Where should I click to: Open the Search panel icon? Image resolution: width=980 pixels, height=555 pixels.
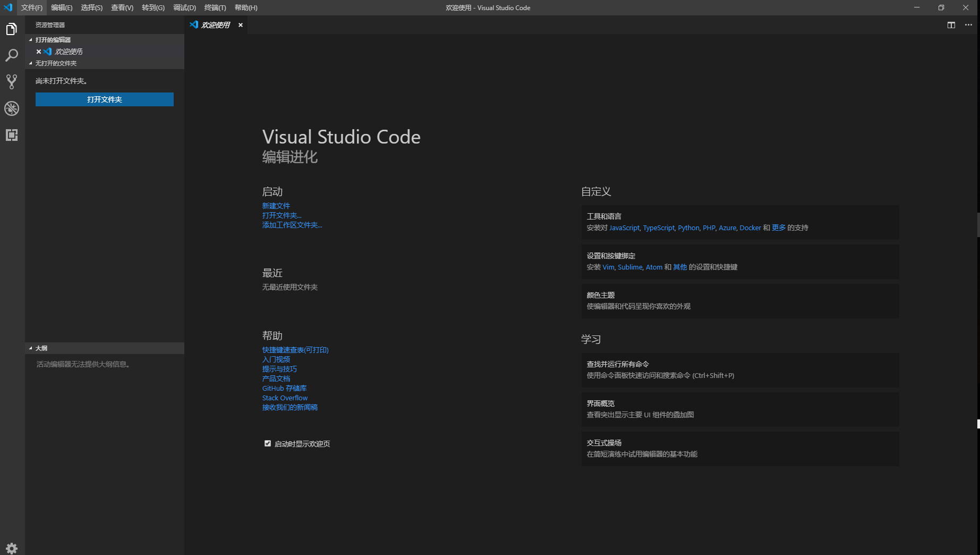[11, 55]
